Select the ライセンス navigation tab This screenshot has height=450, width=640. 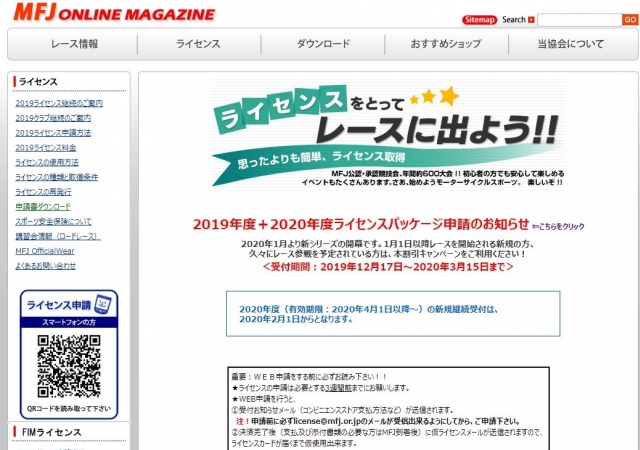[198, 44]
